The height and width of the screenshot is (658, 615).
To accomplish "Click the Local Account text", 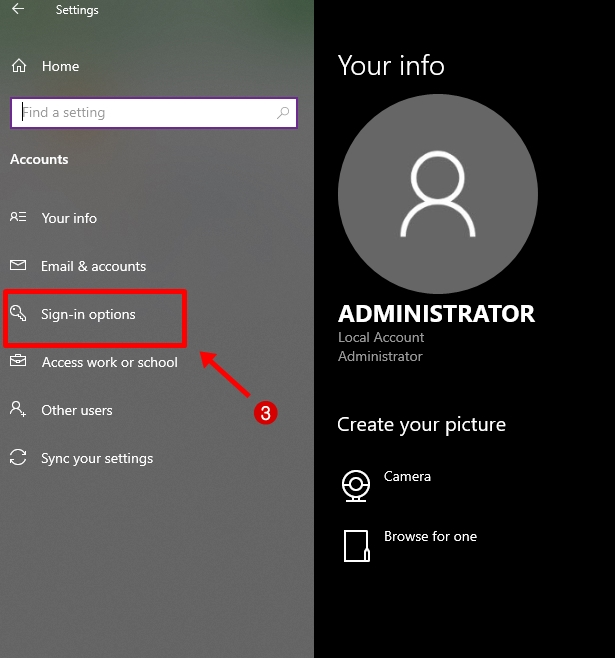I will (x=381, y=337).
